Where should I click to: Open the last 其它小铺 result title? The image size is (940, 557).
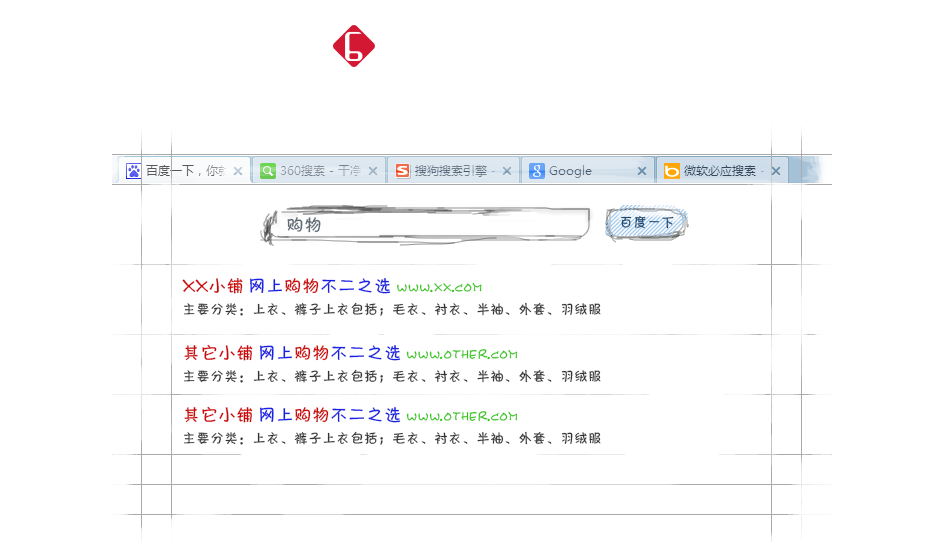click(292, 415)
